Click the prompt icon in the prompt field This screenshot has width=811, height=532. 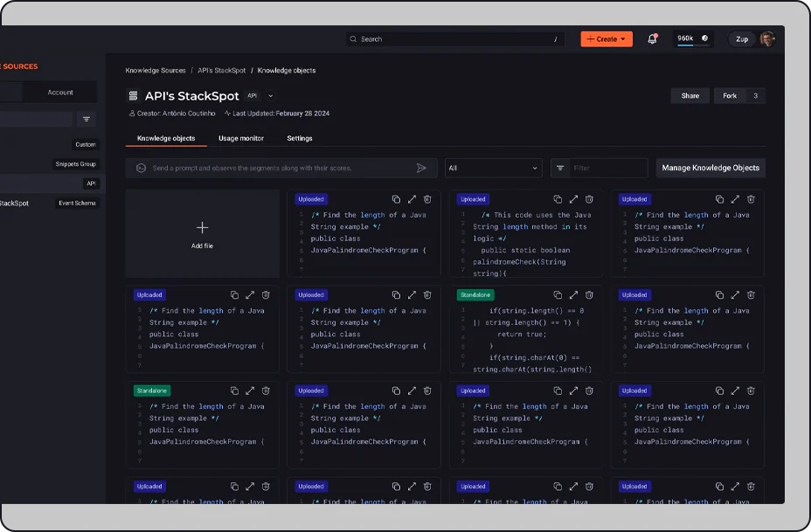coord(141,168)
